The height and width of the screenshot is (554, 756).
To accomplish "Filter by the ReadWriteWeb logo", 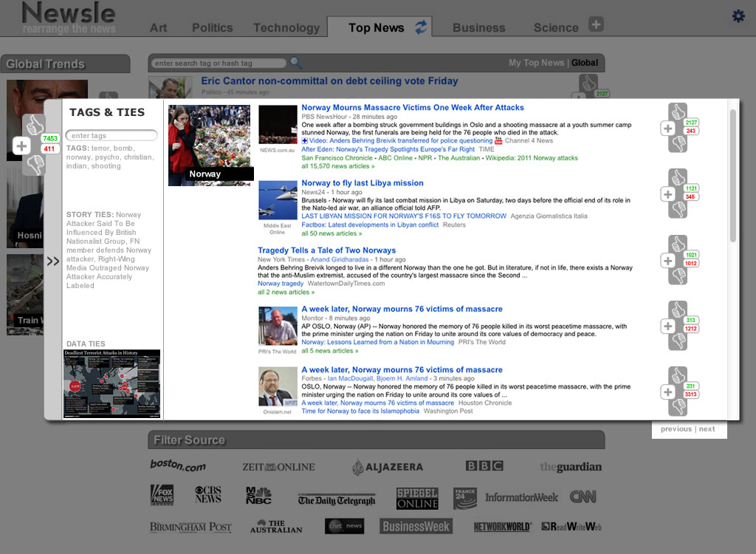I will 571,527.
